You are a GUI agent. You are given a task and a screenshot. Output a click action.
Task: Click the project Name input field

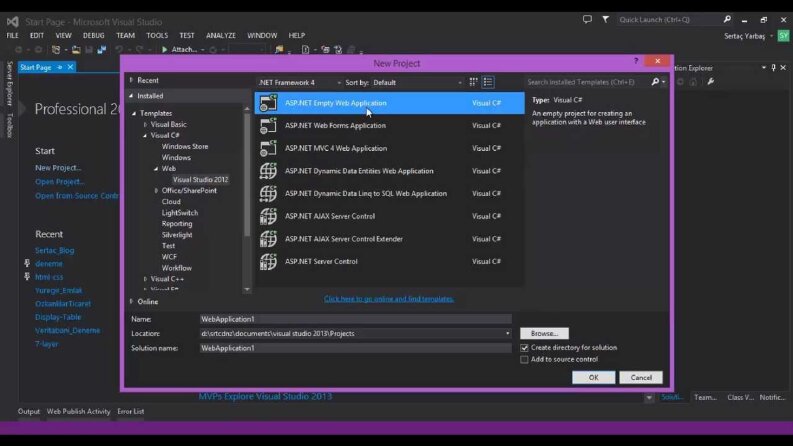(356, 319)
